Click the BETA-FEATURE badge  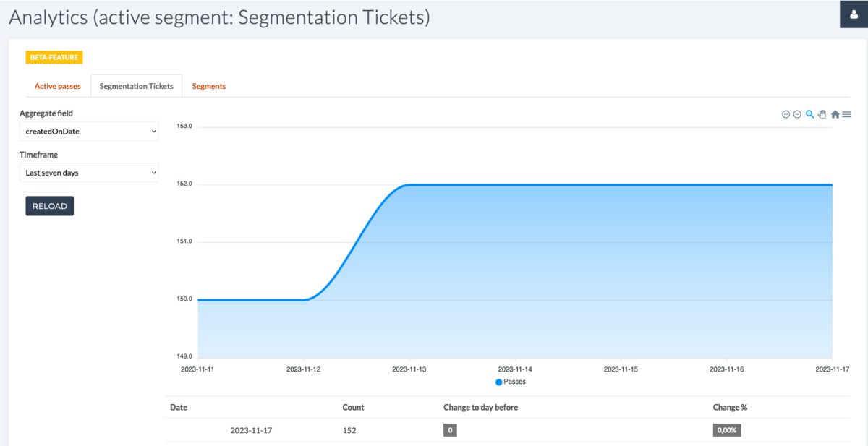pos(54,56)
